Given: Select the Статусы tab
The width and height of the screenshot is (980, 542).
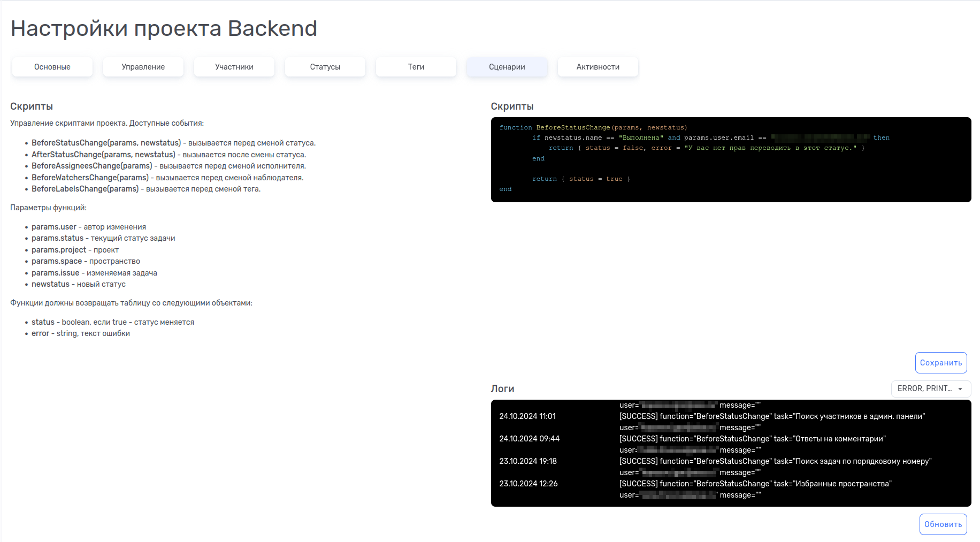Looking at the screenshot, I should pyautogui.click(x=325, y=67).
